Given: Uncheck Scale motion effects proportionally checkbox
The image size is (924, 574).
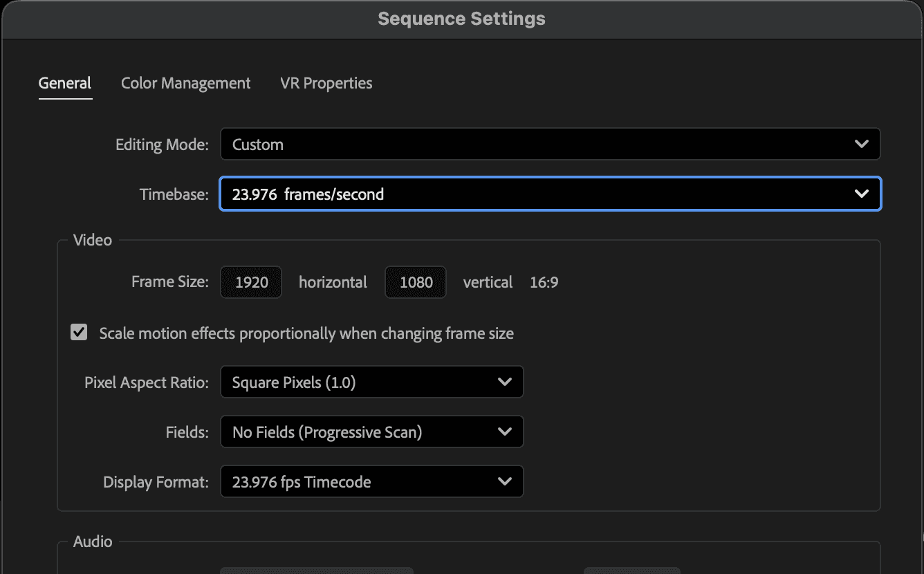Looking at the screenshot, I should 80,333.
